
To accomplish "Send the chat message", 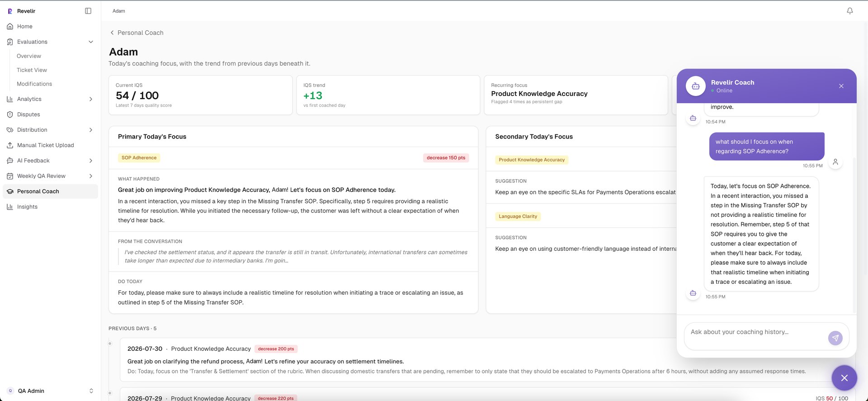I will [835, 338].
